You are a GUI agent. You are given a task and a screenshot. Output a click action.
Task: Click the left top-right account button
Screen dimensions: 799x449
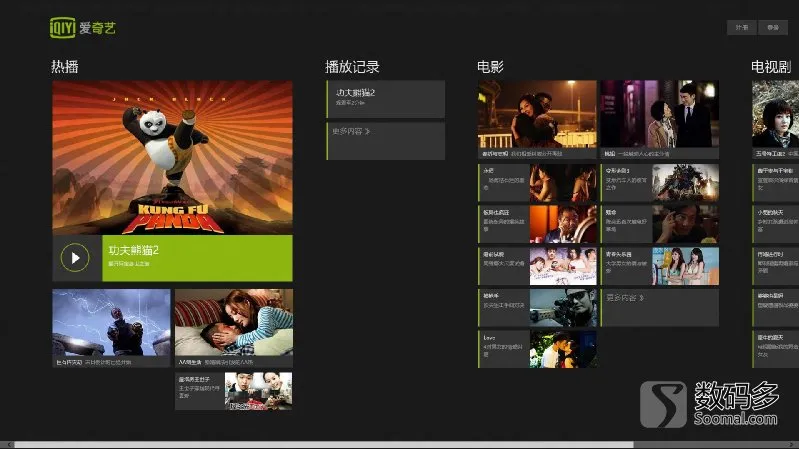742,28
